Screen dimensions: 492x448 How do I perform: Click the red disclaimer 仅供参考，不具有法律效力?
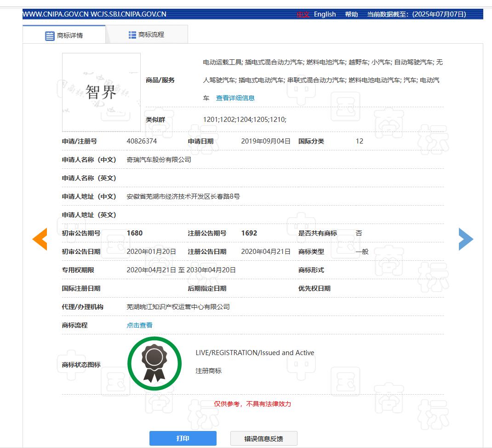click(x=252, y=404)
